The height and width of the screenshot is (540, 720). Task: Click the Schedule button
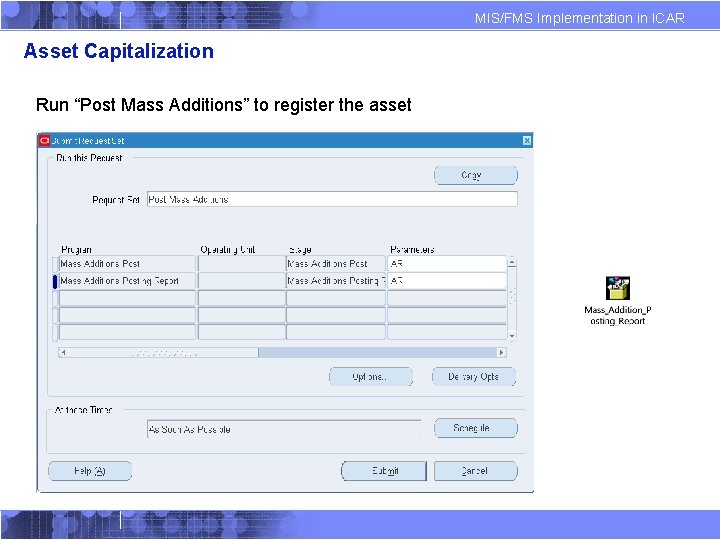point(476,428)
